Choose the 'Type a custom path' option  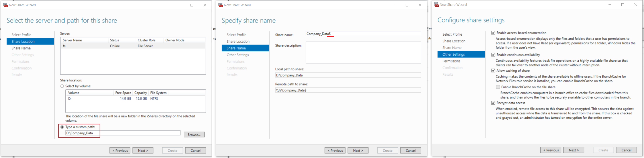[x=62, y=127]
